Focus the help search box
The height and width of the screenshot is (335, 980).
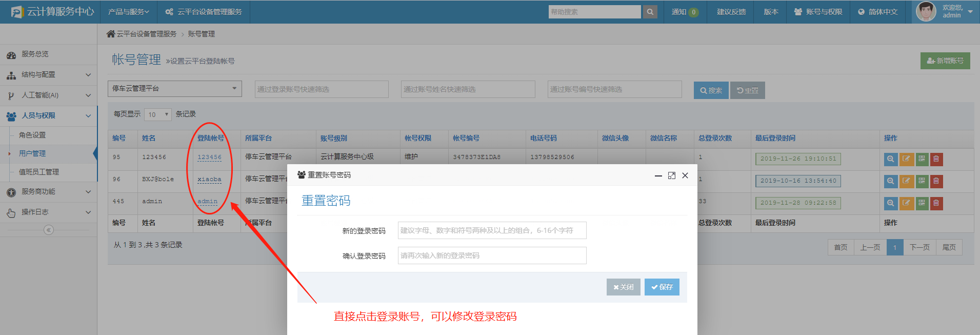click(595, 12)
